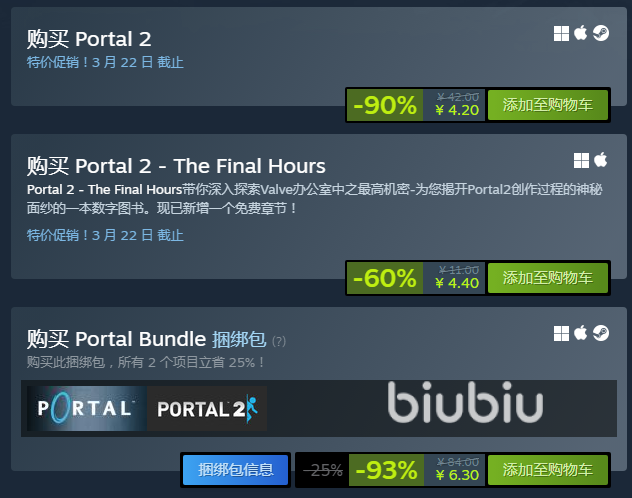
Task: Open the bundle question mark (?) tooltip
Action: (279, 342)
